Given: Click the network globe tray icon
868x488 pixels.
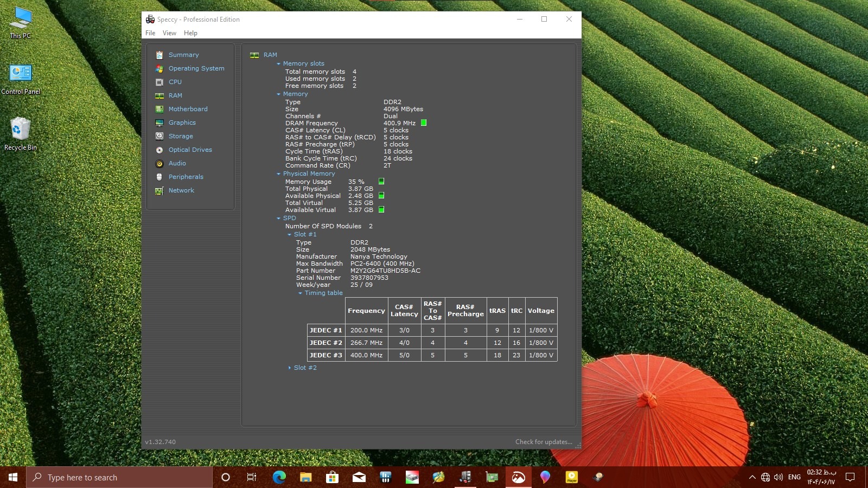Looking at the screenshot, I should (x=765, y=477).
